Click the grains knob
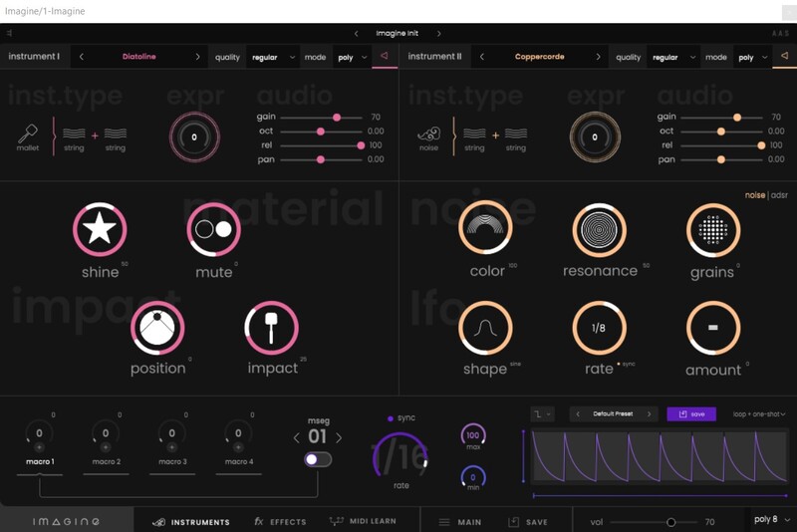 point(713,230)
